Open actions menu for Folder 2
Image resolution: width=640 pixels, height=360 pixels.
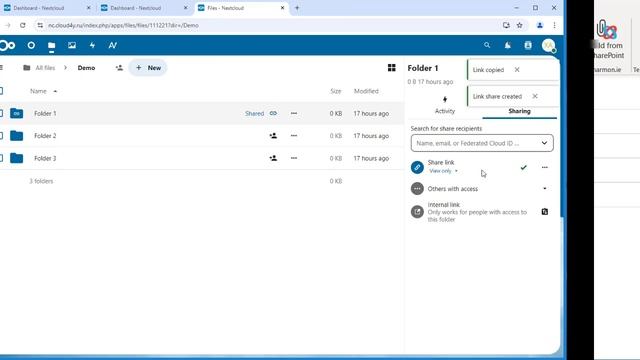pos(294,136)
